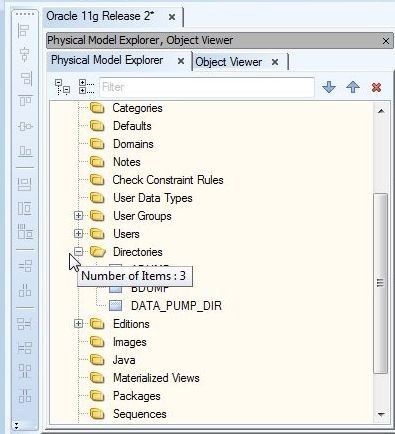This screenshot has height=434, width=395.
Task: Open the alignment toolbar overflow chevron
Action: click(16, 426)
